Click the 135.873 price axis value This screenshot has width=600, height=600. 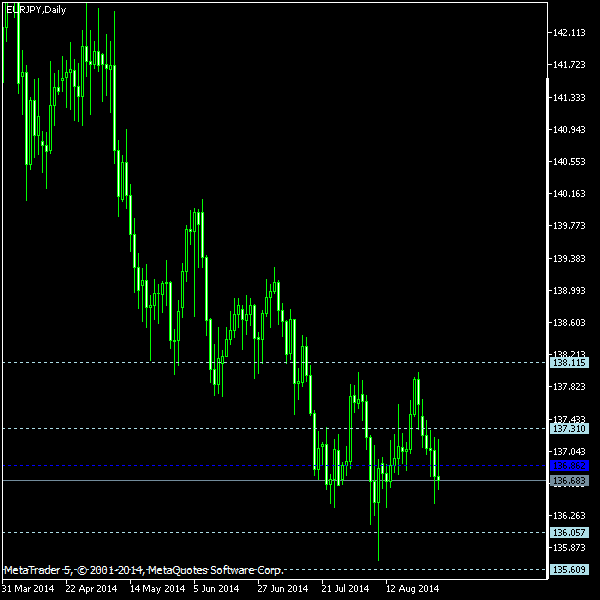point(569,548)
